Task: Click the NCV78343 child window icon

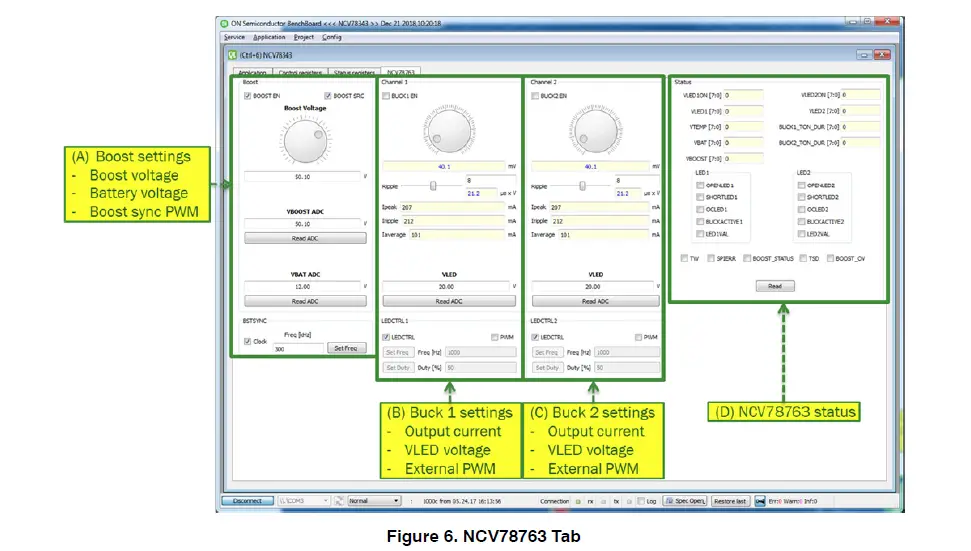Action: (232, 55)
